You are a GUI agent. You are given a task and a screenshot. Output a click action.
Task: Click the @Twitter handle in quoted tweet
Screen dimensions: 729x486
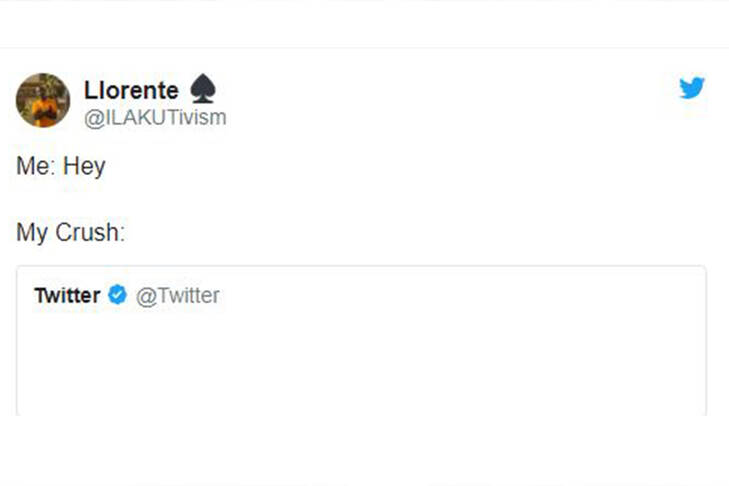click(177, 295)
